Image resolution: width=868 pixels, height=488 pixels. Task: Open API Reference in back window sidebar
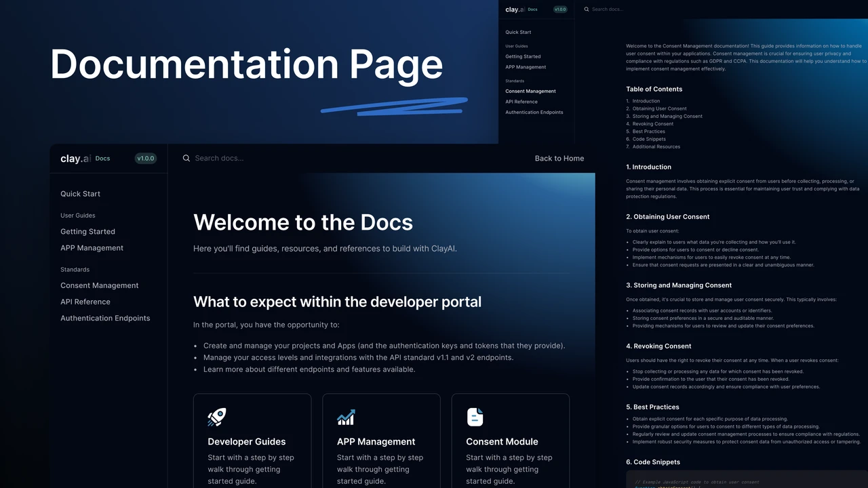(521, 102)
